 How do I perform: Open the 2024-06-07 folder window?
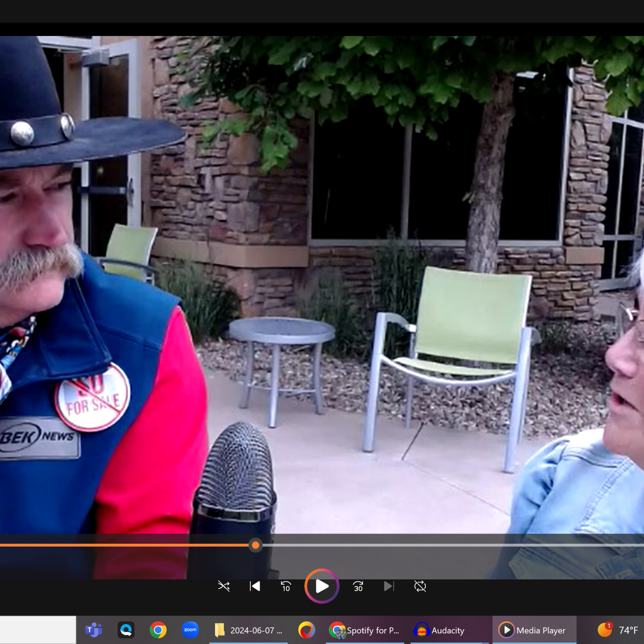(249, 630)
